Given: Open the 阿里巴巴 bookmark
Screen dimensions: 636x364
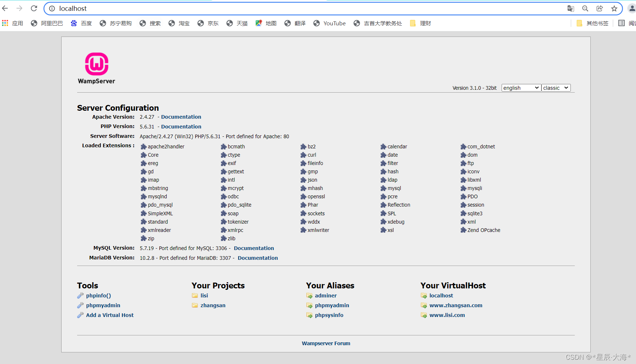Looking at the screenshot, I should point(47,23).
